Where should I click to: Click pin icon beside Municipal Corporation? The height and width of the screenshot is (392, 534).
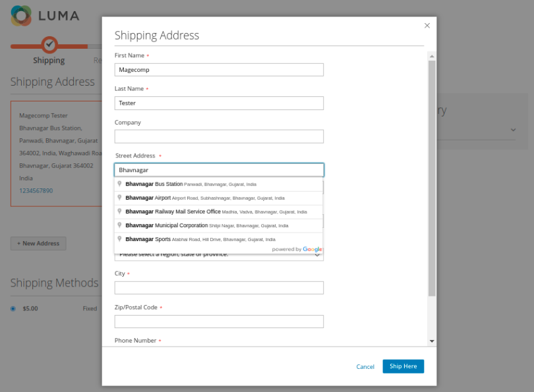click(x=119, y=225)
